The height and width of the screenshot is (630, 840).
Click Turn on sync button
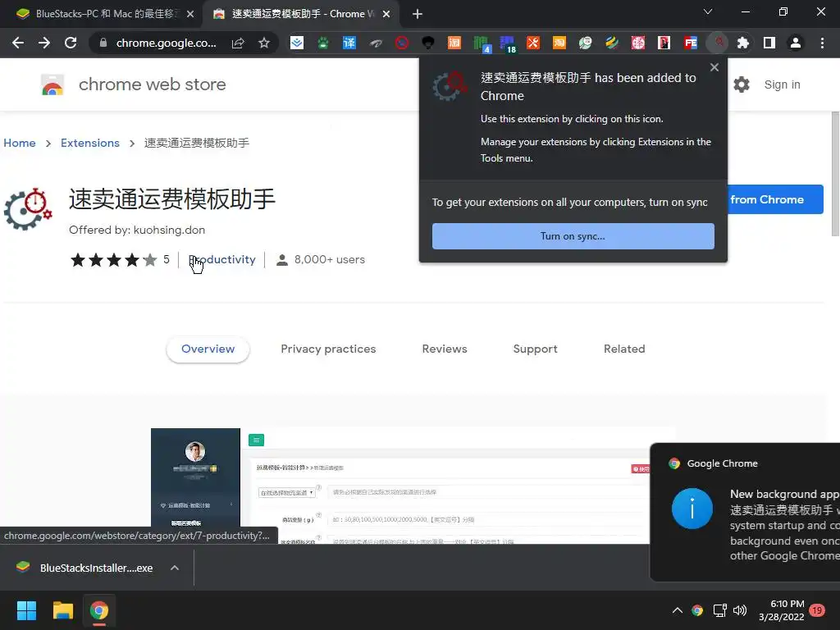click(x=573, y=236)
